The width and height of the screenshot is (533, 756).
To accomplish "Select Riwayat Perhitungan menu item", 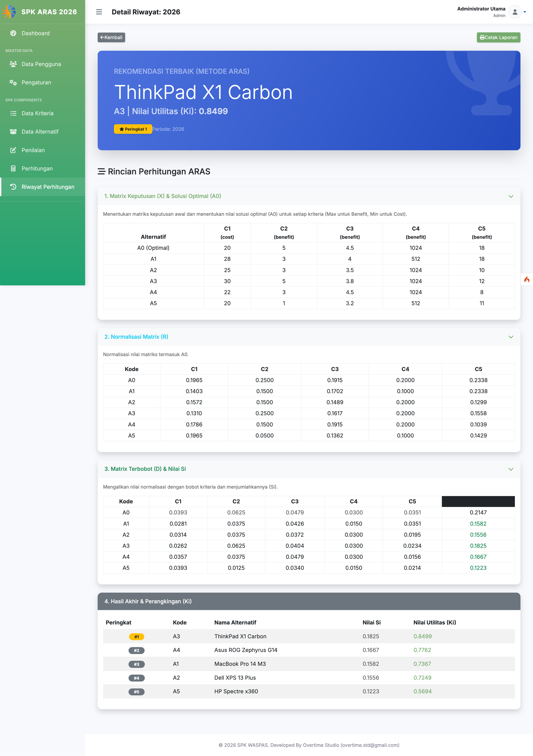I will pos(42,187).
